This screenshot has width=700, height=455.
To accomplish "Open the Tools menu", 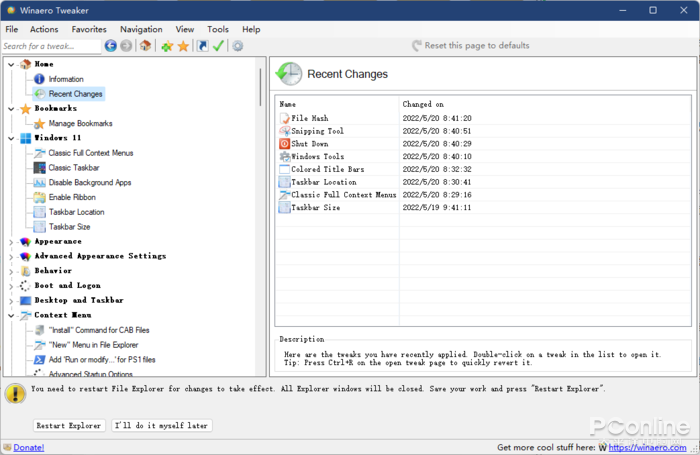I will click(x=217, y=30).
